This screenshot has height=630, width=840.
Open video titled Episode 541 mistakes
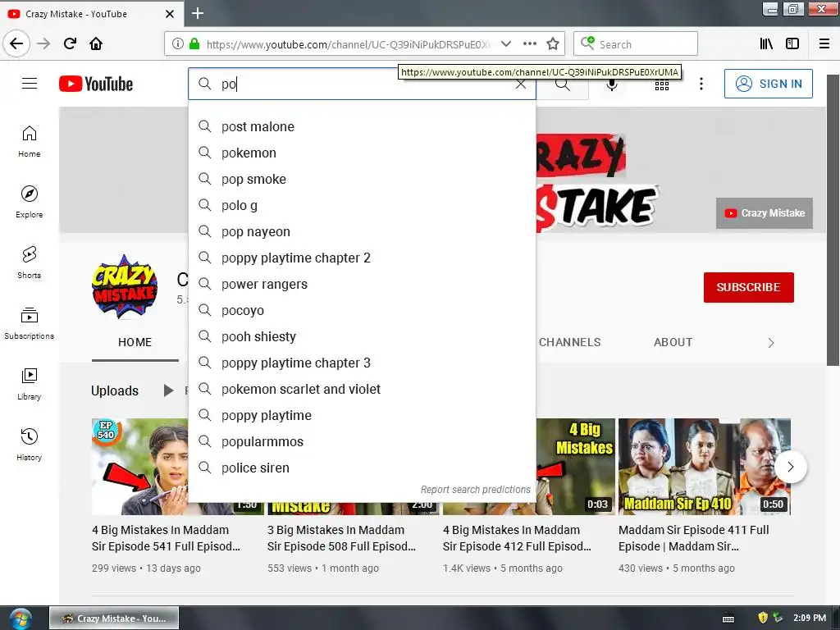[x=166, y=538]
